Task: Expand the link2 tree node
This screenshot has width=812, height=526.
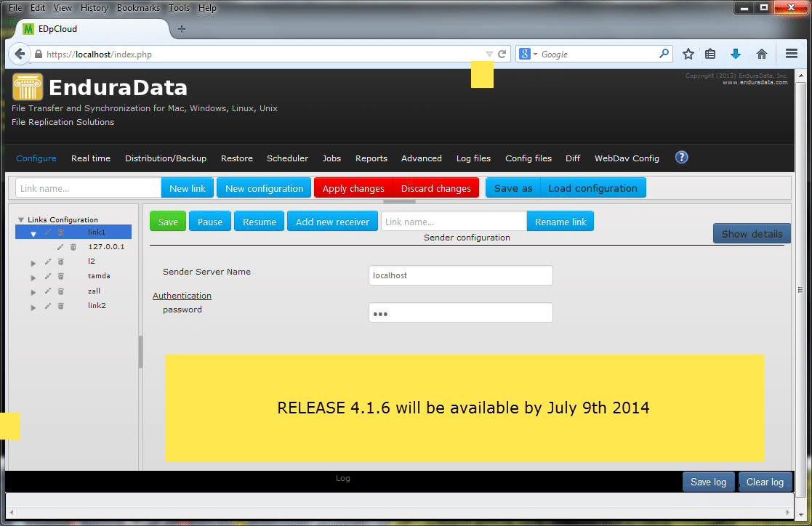Action: (33, 305)
